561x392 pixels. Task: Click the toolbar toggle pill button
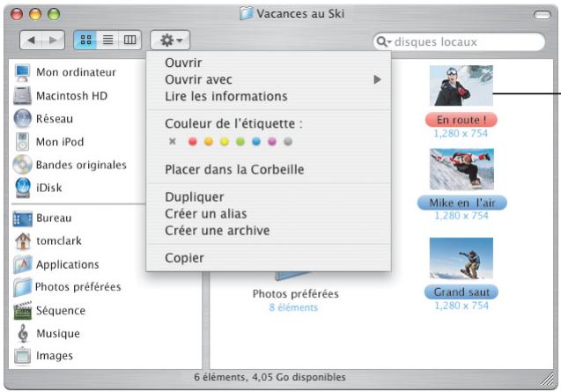pyautogui.click(x=543, y=15)
